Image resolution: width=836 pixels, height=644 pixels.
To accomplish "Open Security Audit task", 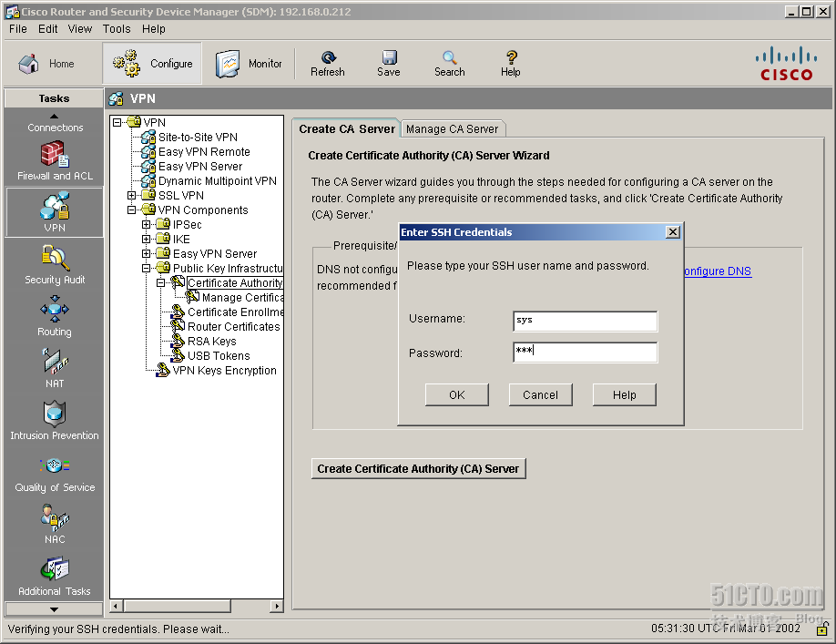I will (x=55, y=264).
